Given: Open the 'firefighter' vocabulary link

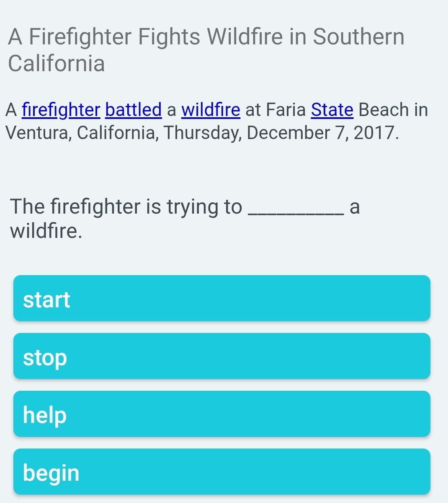Looking at the screenshot, I should coord(61,110).
